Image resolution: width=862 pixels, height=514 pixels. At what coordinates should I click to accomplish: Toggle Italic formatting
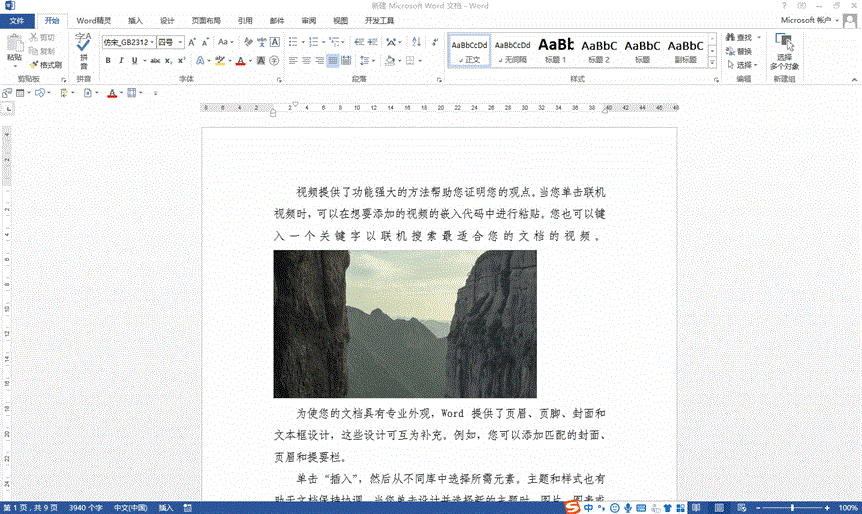[122, 61]
